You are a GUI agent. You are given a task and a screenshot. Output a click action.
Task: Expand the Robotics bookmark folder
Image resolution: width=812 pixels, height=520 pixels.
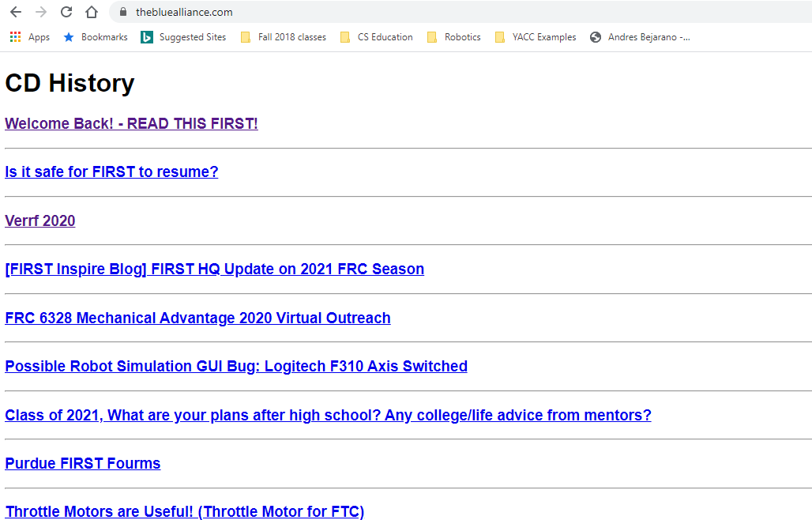coord(453,37)
